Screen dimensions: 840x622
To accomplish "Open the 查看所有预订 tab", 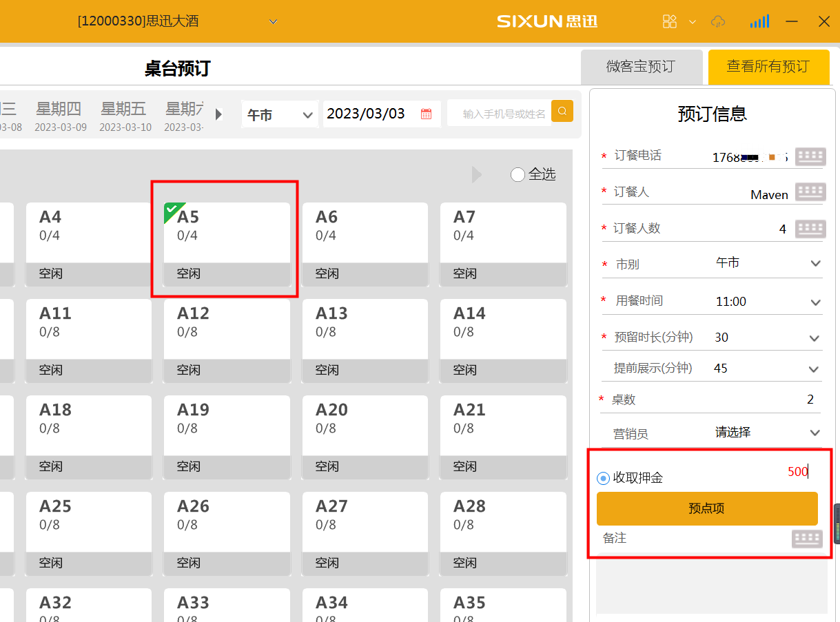I will coord(768,67).
